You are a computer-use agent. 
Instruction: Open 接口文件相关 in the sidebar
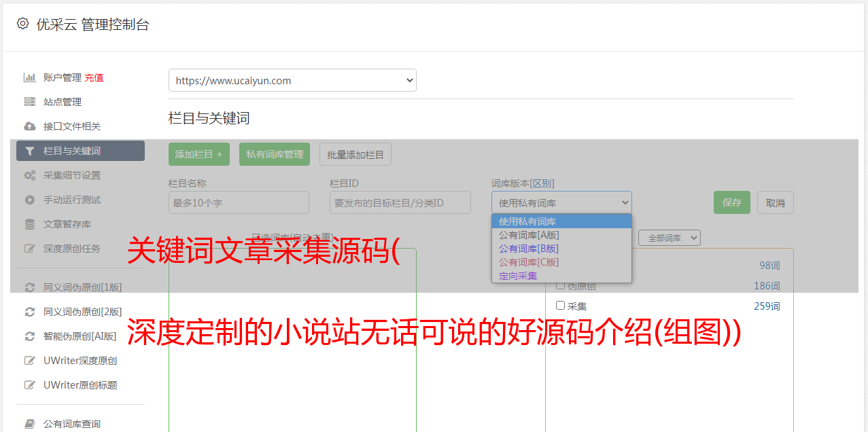pos(72,126)
